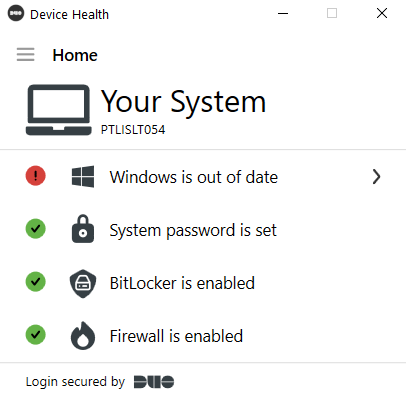Click the laptop system icon

coord(59,110)
